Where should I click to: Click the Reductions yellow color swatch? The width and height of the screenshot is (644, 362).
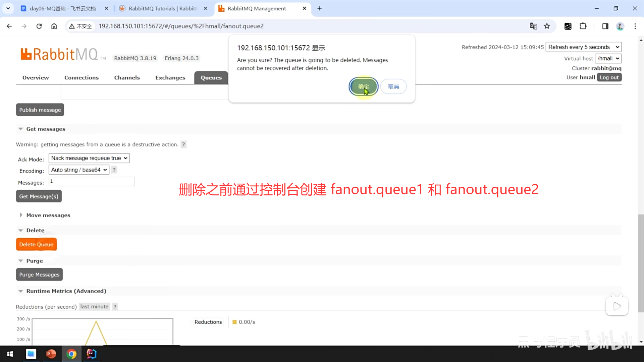[x=234, y=322]
